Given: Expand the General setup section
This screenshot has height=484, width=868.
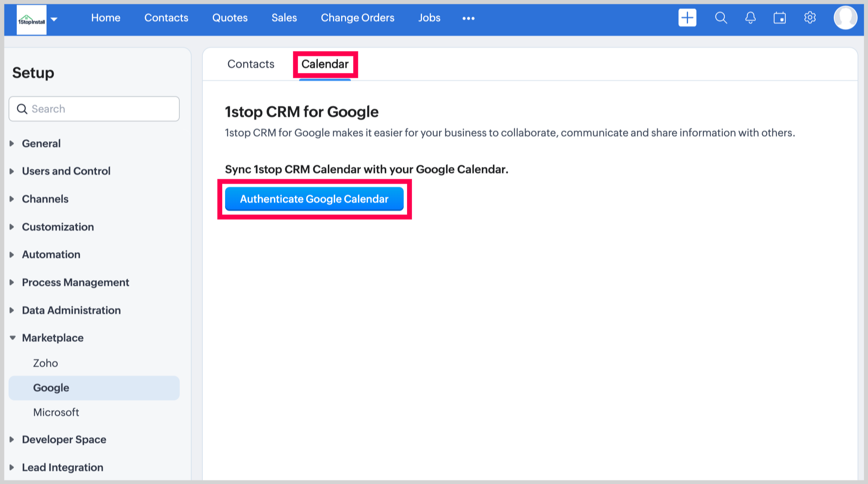Looking at the screenshot, I should pos(41,143).
